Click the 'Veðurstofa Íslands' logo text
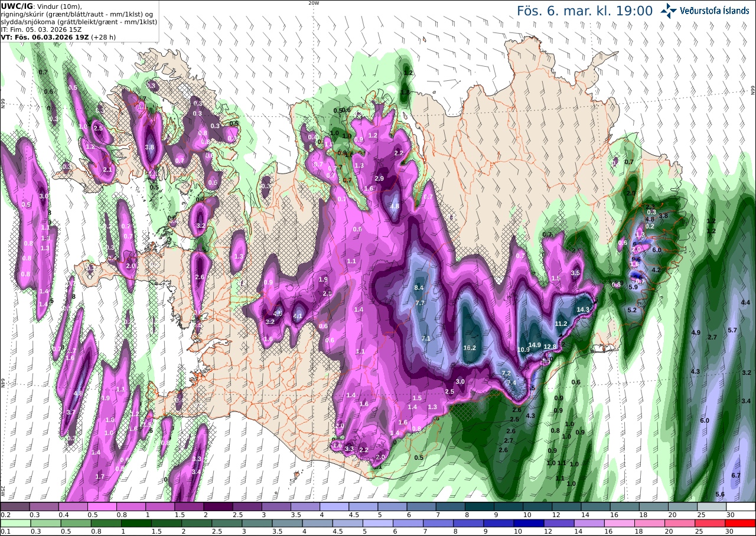 (715, 11)
